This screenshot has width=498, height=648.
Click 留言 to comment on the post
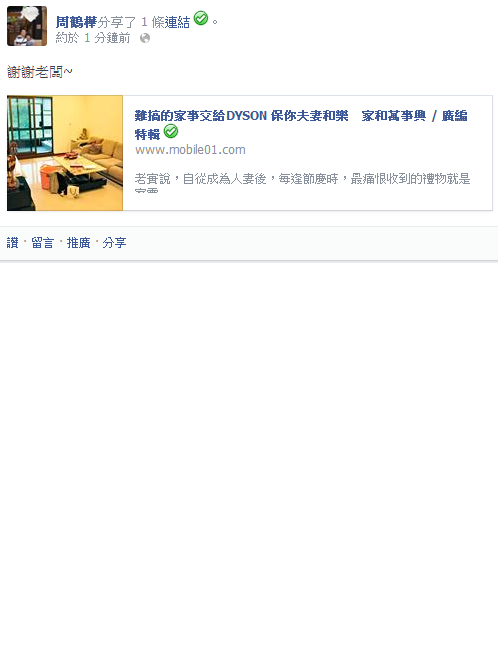pyautogui.click(x=43, y=243)
